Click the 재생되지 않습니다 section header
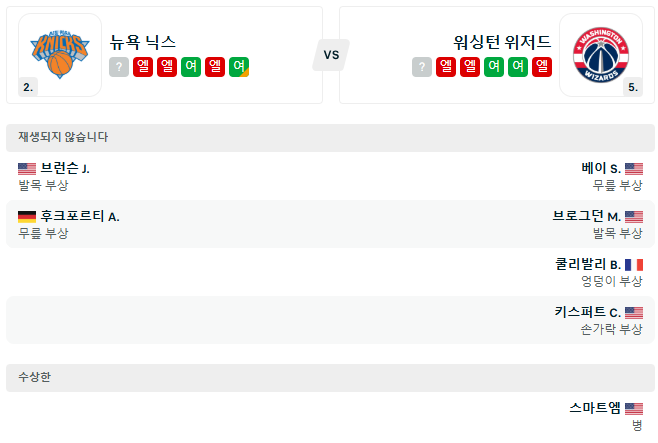Screen dimensions: 658x443 coord(63,137)
